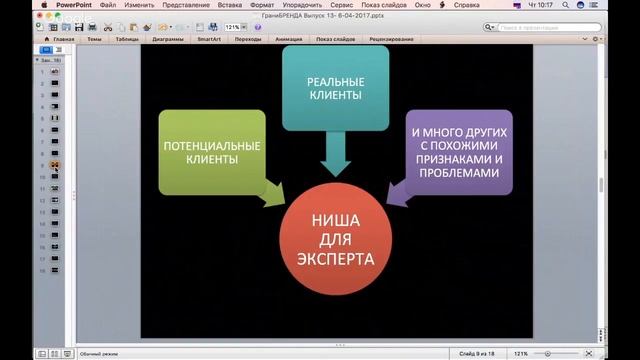Click the print icon in toolbar

tap(92, 27)
